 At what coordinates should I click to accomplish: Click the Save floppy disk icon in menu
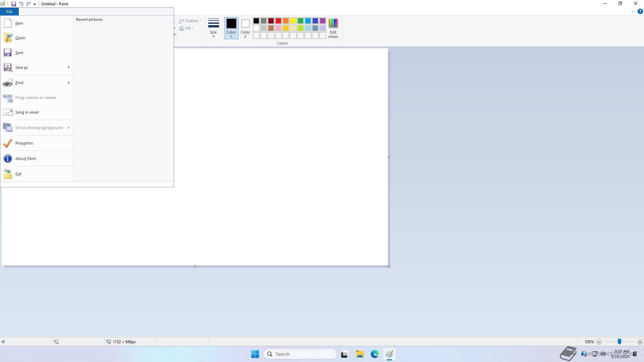[x=8, y=53]
